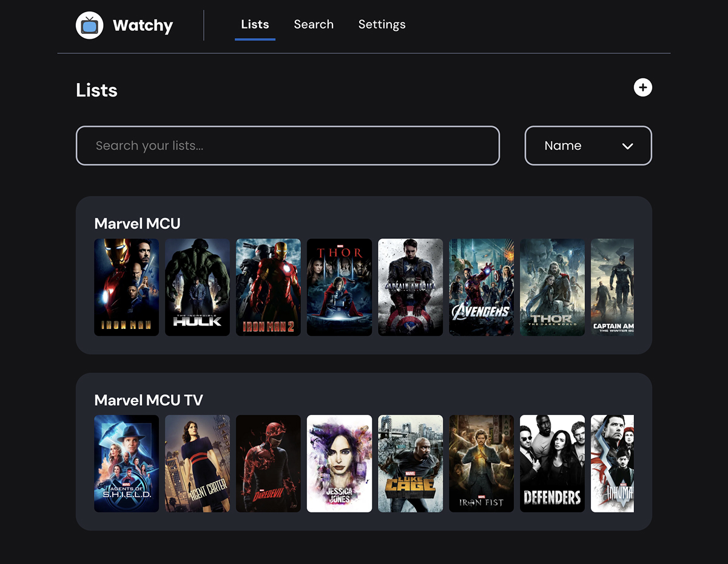This screenshot has width=728, height=564.
Task: Open the Marvel MCU list title
Action: pos(137,224)
